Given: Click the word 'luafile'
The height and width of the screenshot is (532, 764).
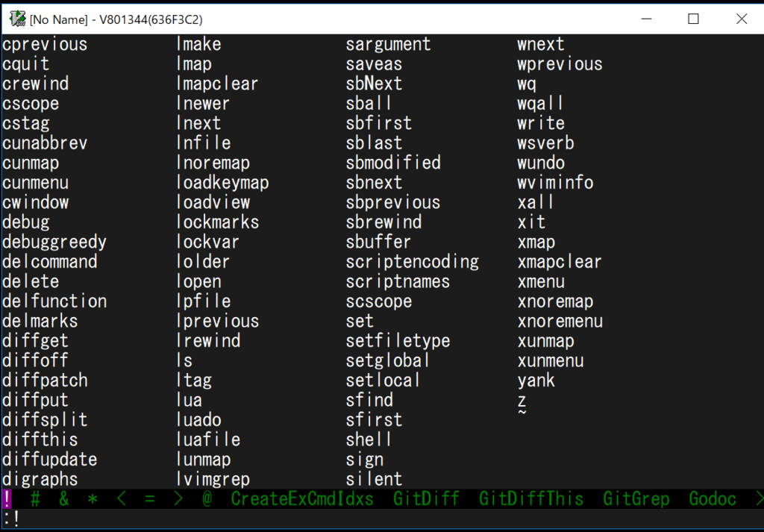Looking at the screenshot, I should [209, 440].
